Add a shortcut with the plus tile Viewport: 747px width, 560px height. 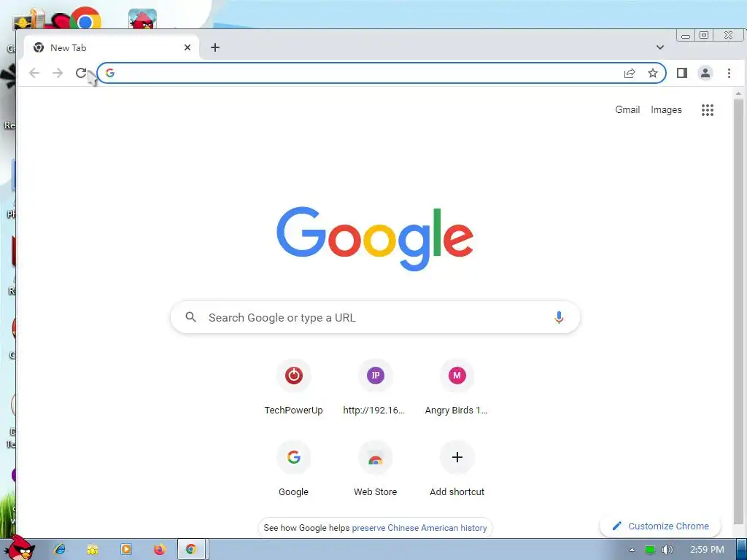(457, 469)
